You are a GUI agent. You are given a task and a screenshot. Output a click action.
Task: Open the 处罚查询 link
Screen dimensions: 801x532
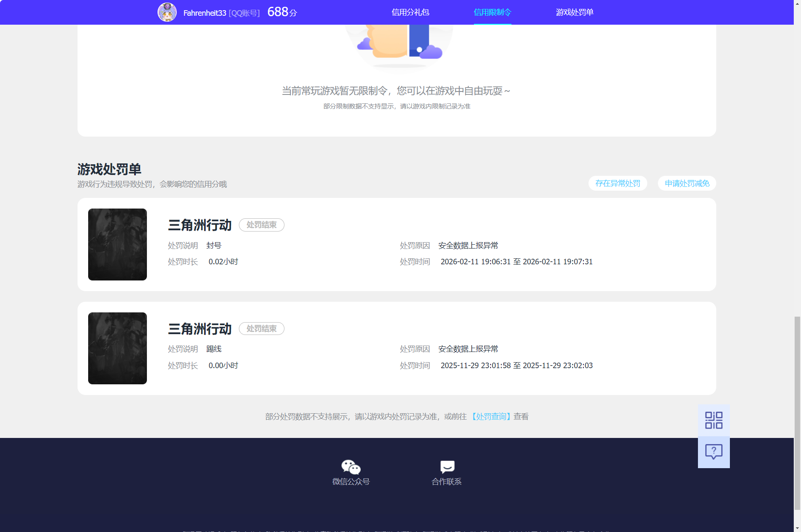tap(491, 417)
